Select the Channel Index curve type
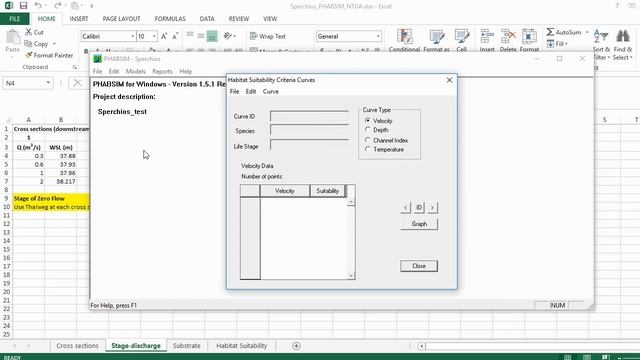This screenshot has width=640, height=360. (368, 140)
